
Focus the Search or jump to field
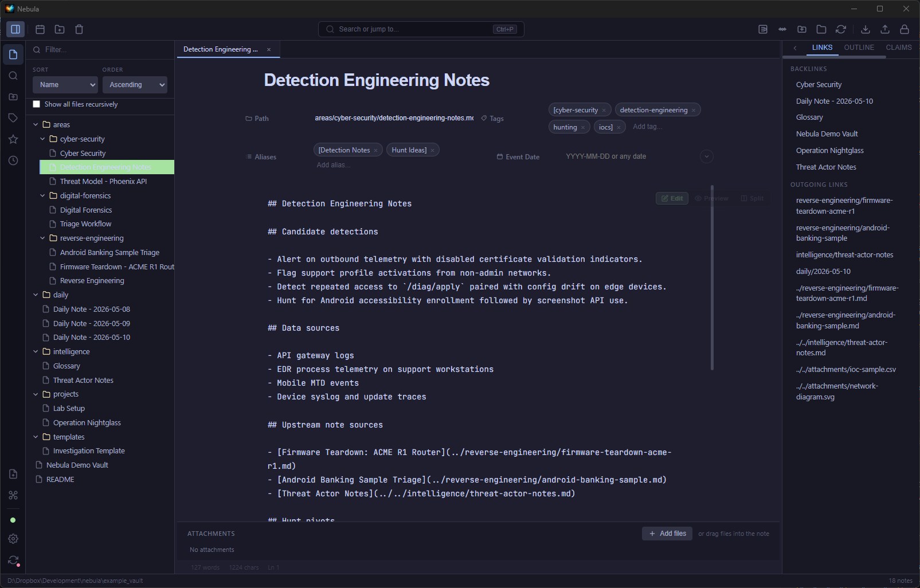click(x=421, y=29)
